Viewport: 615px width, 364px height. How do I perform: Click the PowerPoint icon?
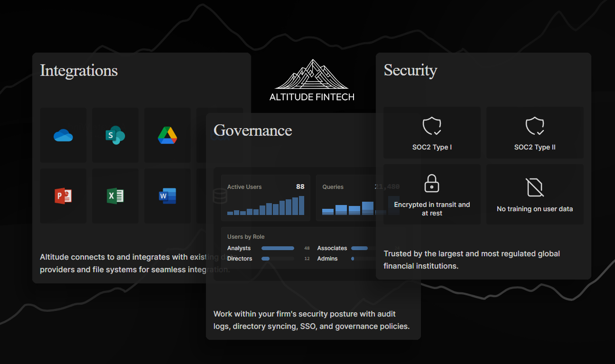pos(63,196)
